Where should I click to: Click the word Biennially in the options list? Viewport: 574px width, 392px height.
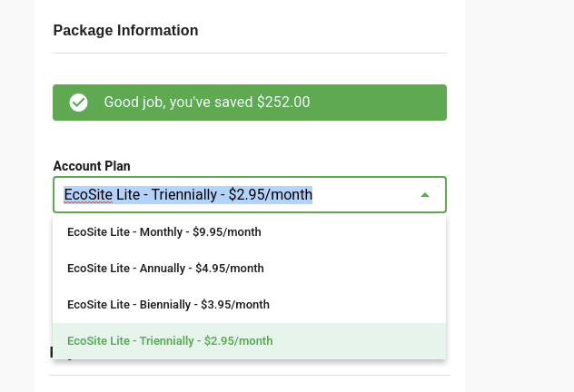[165, 305]
